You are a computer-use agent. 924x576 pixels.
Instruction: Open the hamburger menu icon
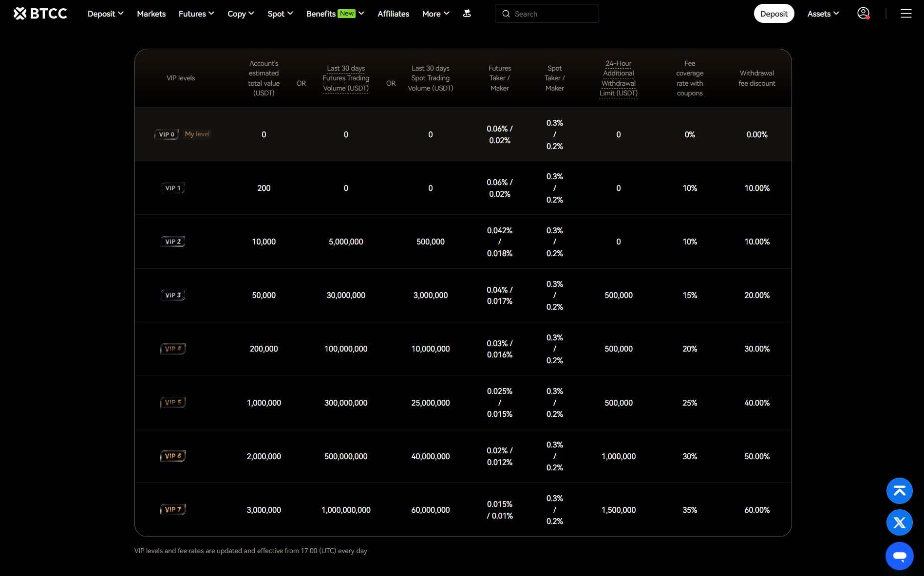(906, 14)
